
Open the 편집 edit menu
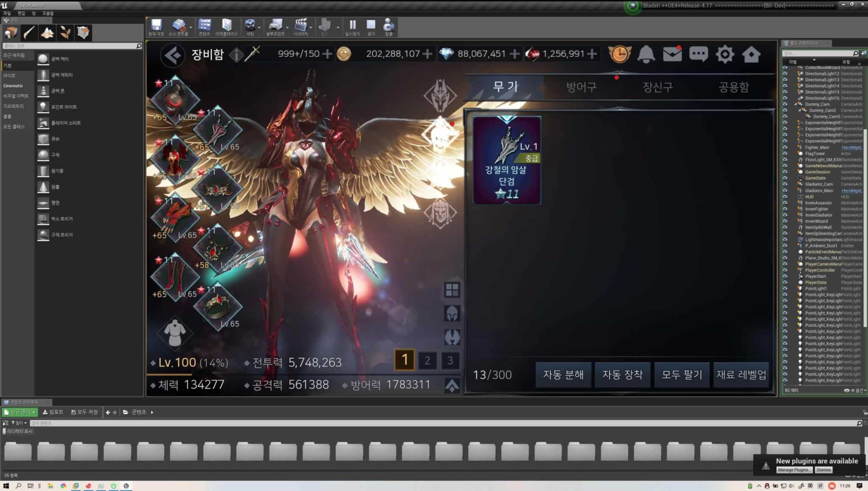point(21,13)
